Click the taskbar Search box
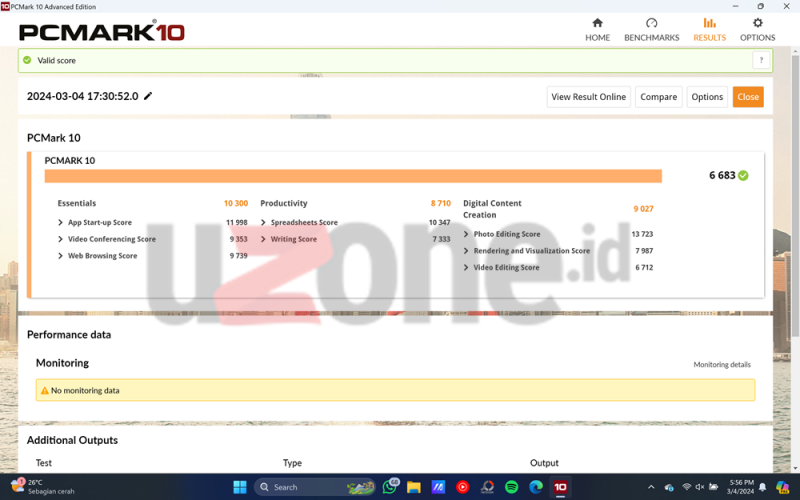 pyautogui.click(x=314, y=487)
